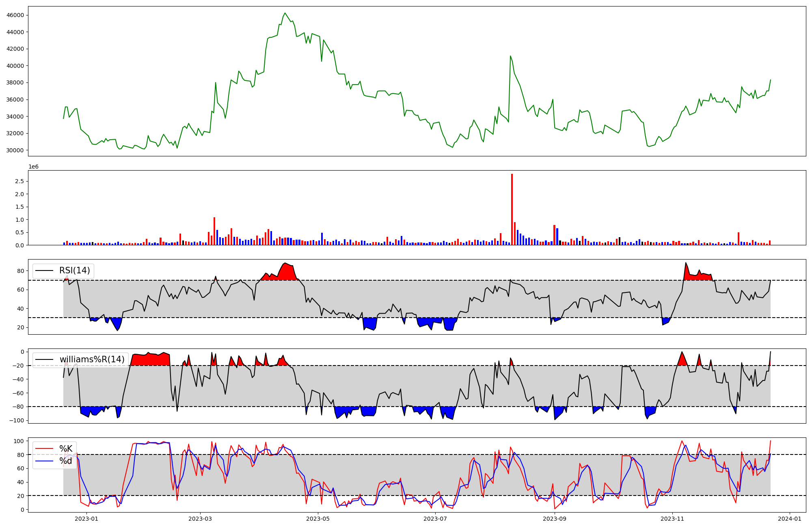Viewport: 812px width, 528px height.
Task: Click the blue %d legend line swatch
Action: pos(44,461)
